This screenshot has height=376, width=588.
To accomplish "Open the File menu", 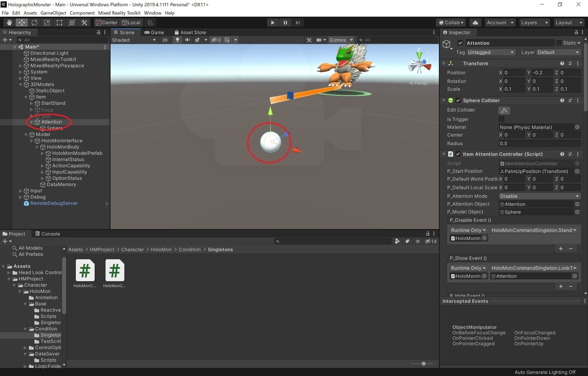I will click(5, 13).
